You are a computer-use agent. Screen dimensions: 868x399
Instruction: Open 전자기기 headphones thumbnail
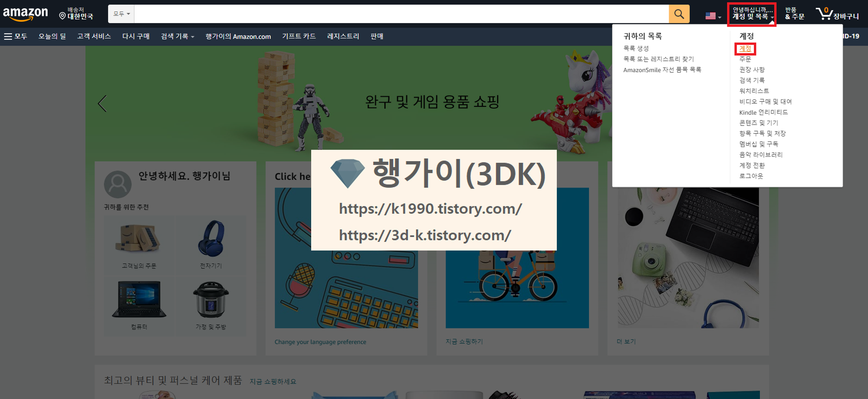pos(211,245)
